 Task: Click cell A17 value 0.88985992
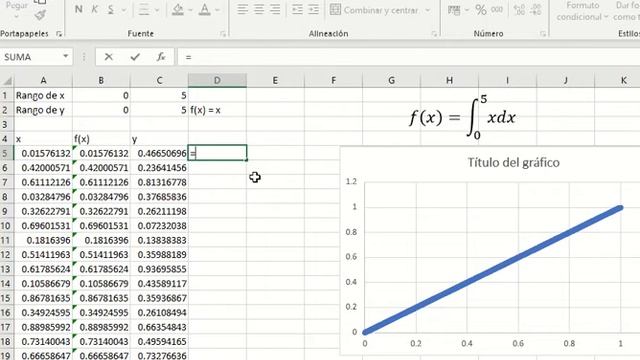[x=43, y=327]
